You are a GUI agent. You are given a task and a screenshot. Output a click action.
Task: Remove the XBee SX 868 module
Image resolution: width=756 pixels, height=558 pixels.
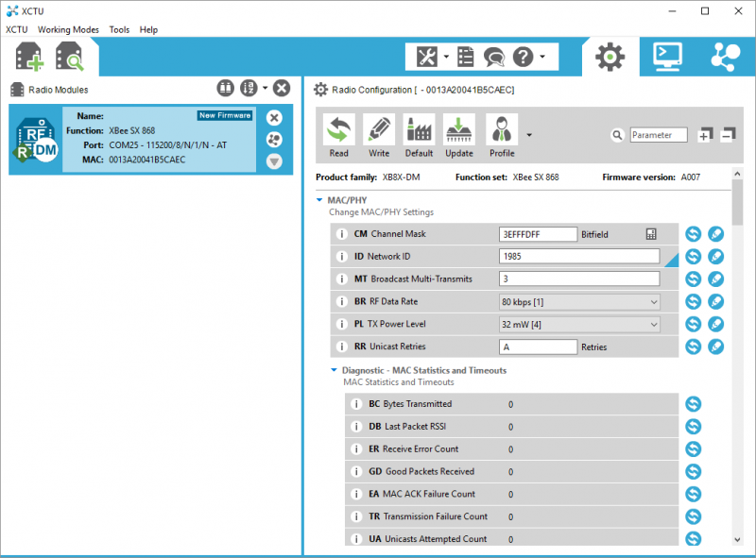tap(274, 118)
